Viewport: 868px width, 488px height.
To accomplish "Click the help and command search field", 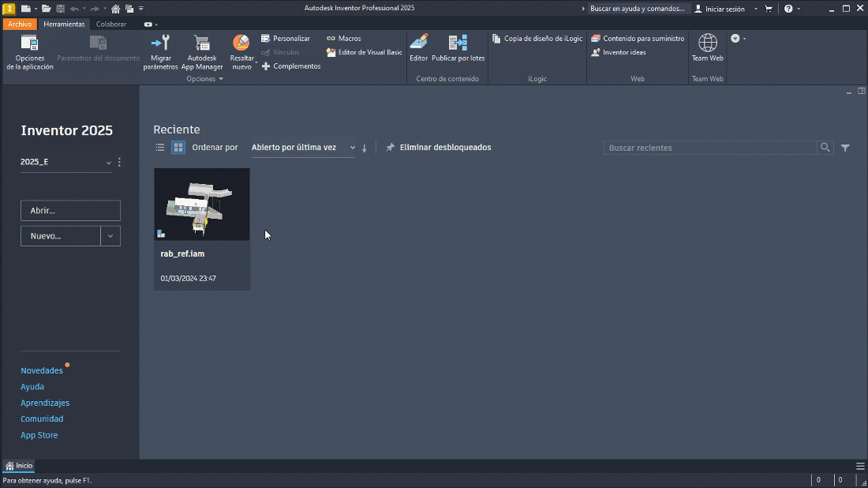I will (638, 9).
